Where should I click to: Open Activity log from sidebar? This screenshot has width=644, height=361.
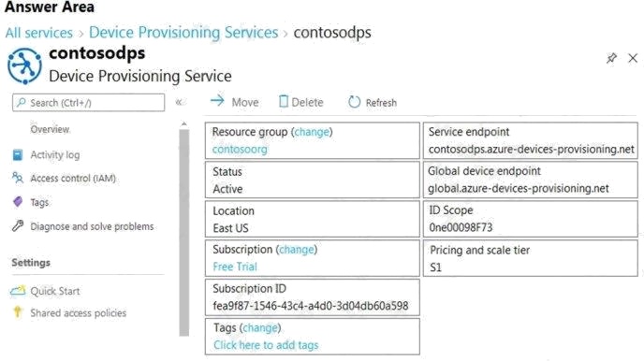55,155
